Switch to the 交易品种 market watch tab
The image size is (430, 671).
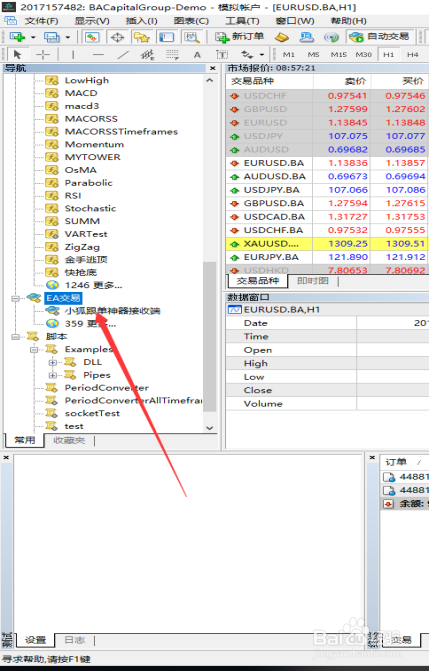257,281
